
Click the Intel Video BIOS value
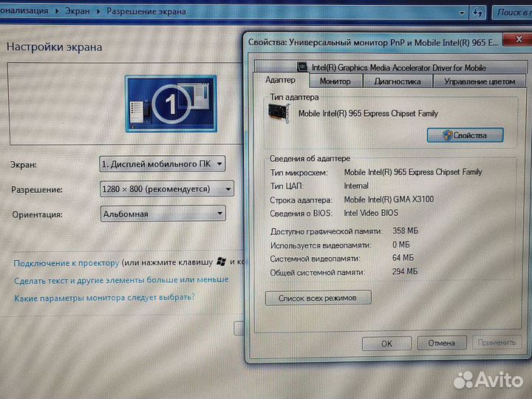[x=371, y=213]
